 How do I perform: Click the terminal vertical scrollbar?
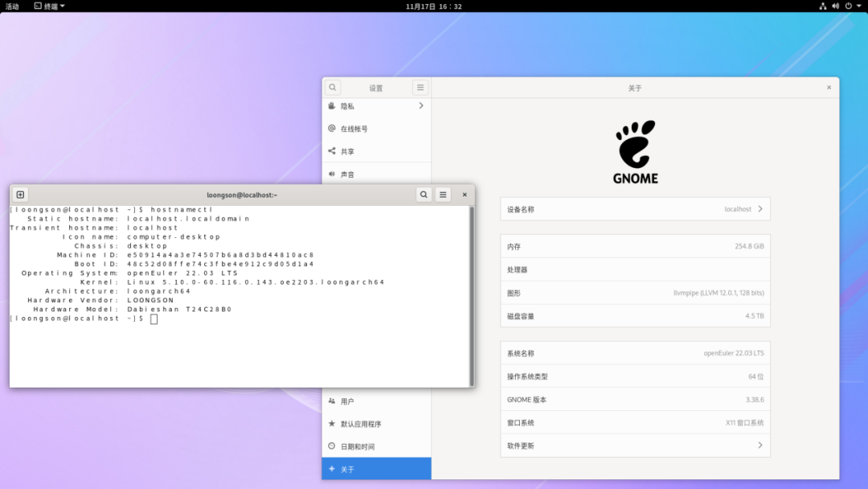(x=471, y=294)
